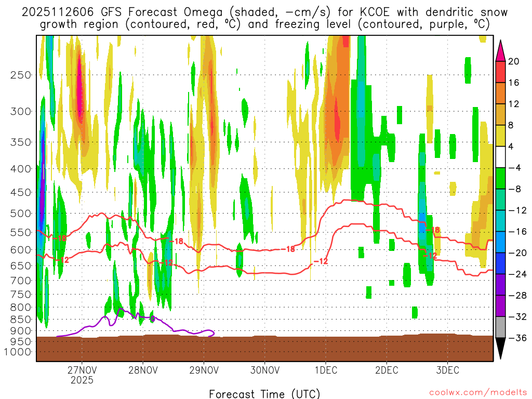
Task: Click the 450 pressure level label
Action: (x=20, y=192)
